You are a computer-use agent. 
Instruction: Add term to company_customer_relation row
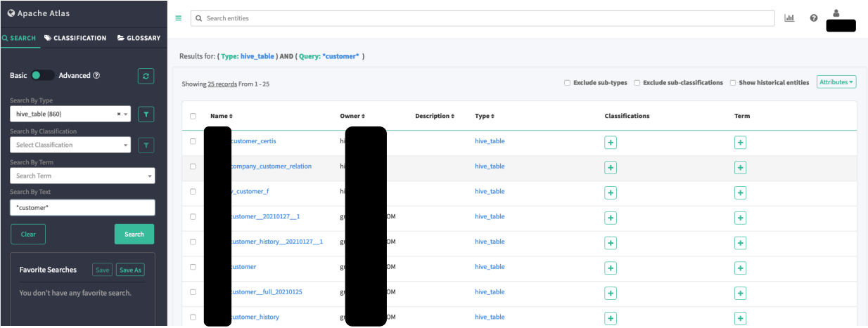point(740,167)
